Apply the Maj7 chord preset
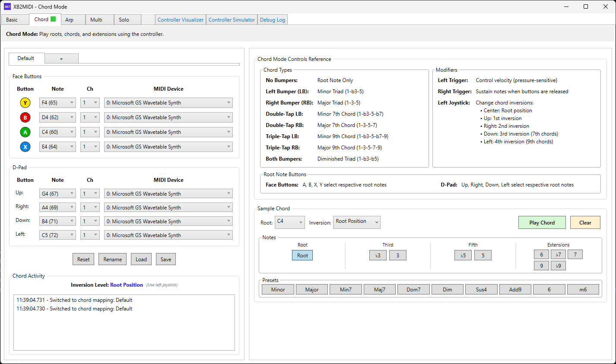This screenshot has width=616, height=364. pos(379,290)
